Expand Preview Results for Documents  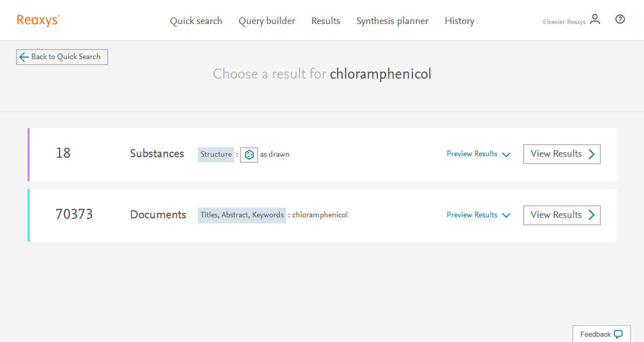click(x=478, y=215)
